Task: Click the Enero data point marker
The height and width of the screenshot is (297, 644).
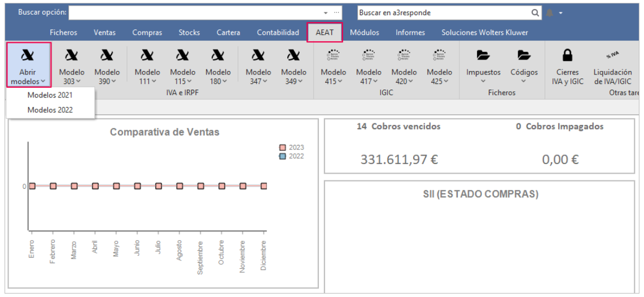Action: pyautogui.click(x=32, y=186)
